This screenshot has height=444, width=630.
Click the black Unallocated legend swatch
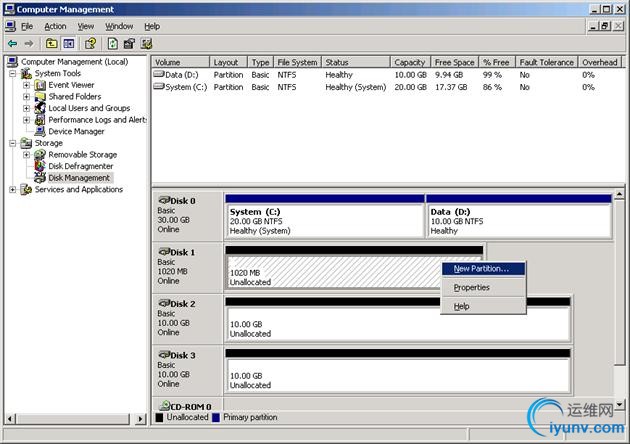pyautogui.click(x=159, y=417)
